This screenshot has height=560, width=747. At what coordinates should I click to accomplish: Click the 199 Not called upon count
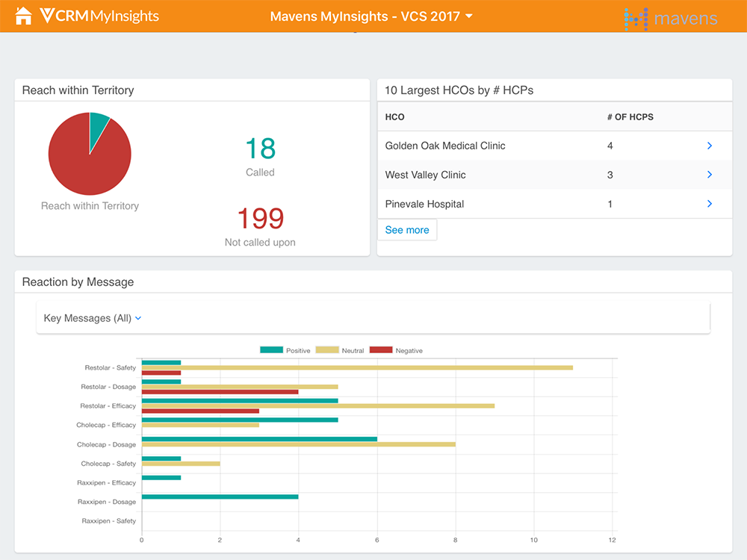tap(260, 219)
